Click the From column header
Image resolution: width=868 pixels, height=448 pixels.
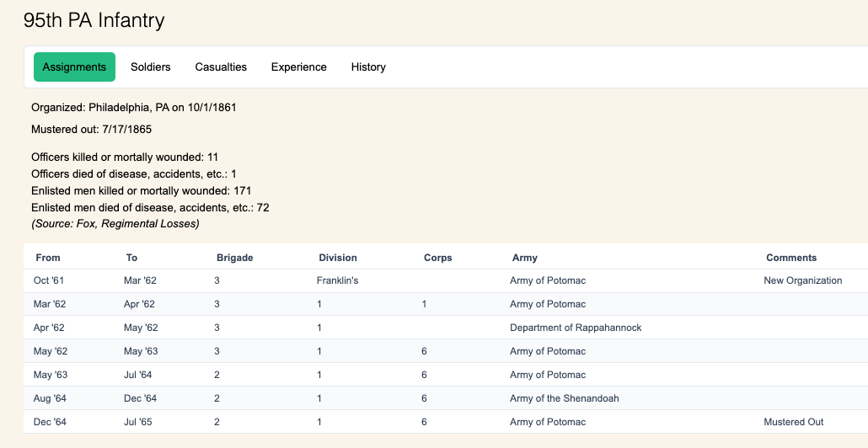coord(48,258)
